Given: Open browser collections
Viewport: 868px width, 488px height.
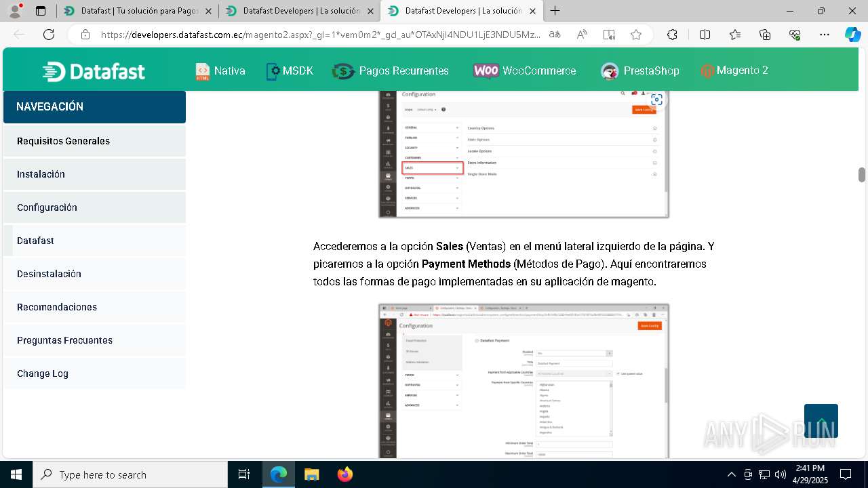Looking at the screenshot, I should coord(765,35).
